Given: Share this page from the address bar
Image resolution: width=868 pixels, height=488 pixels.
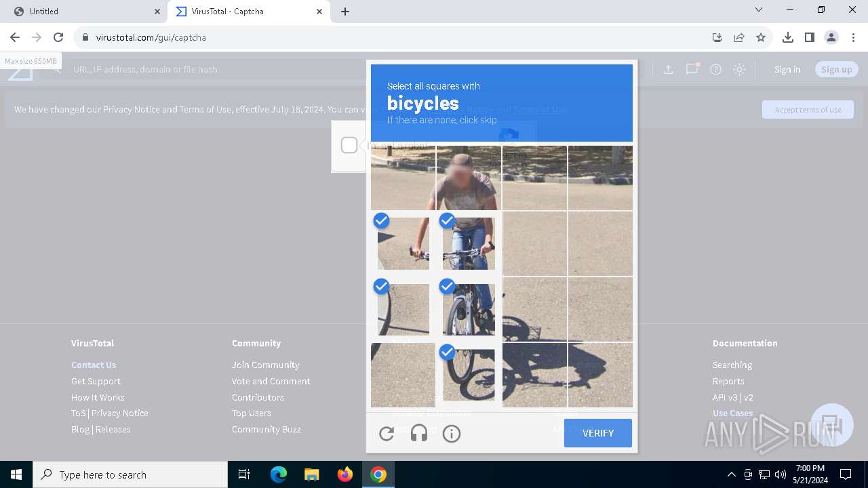Looking at the screenshot, I should tap(739, 37).
